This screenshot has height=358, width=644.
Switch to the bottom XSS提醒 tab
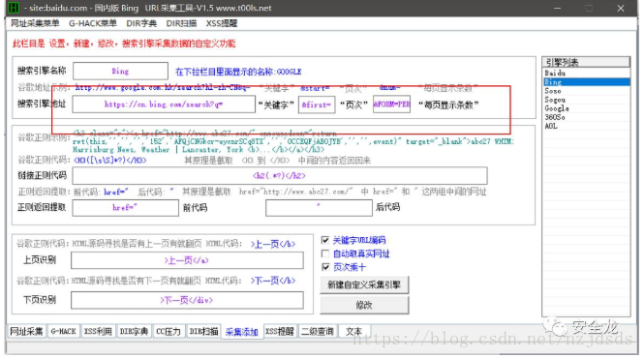tap(280, 331)
